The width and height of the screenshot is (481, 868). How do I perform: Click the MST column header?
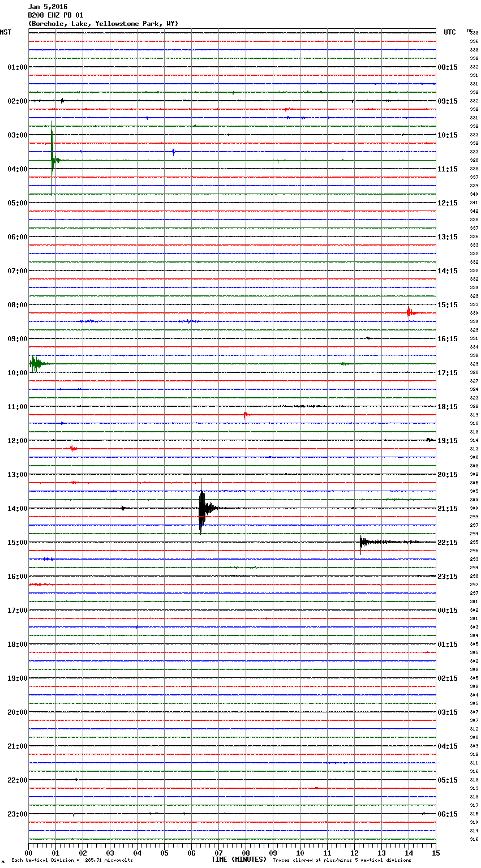pos(6,32)
